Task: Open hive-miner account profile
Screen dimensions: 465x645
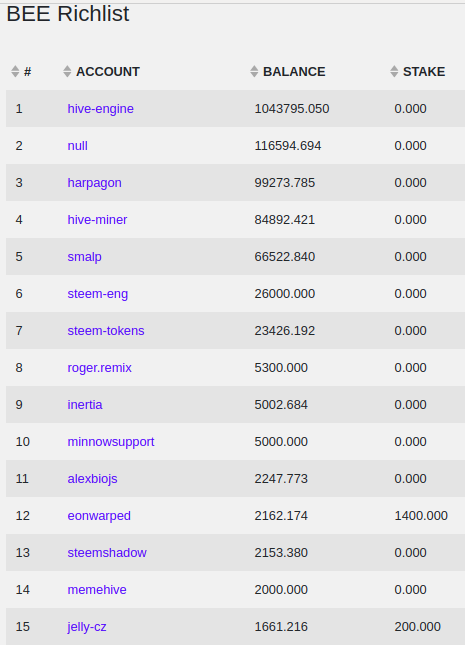Action: (x=97, y=220)
